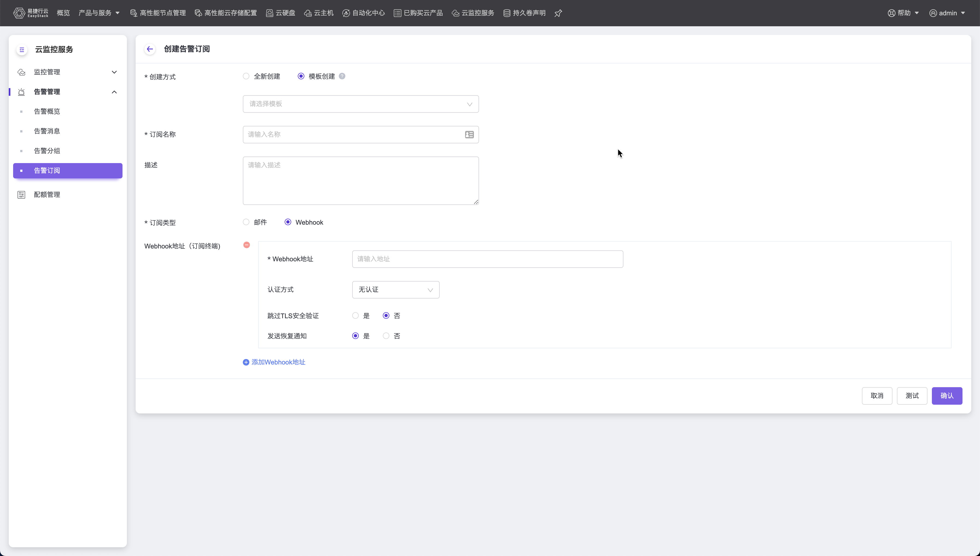The height and width of the screenshot is (556, 980).
Task: Open the 请选择模板 dropdown
Action: tap(360, 104)
